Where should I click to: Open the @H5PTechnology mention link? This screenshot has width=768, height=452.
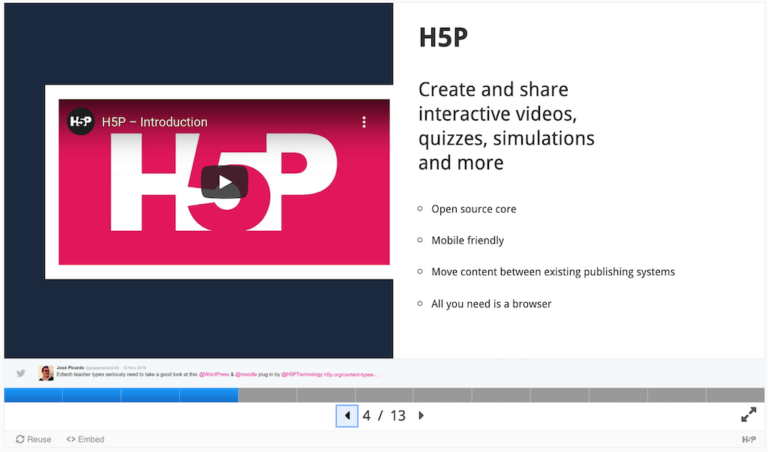[x=302, y=375]
